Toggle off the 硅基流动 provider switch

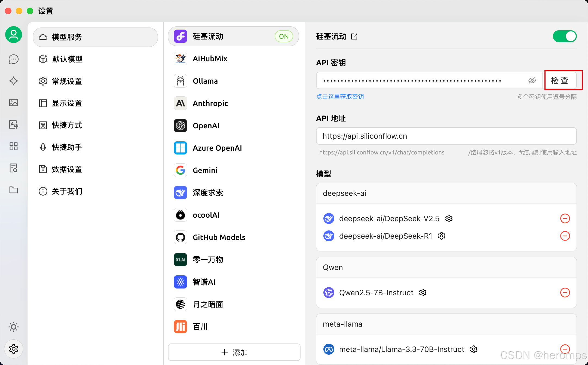565,36
